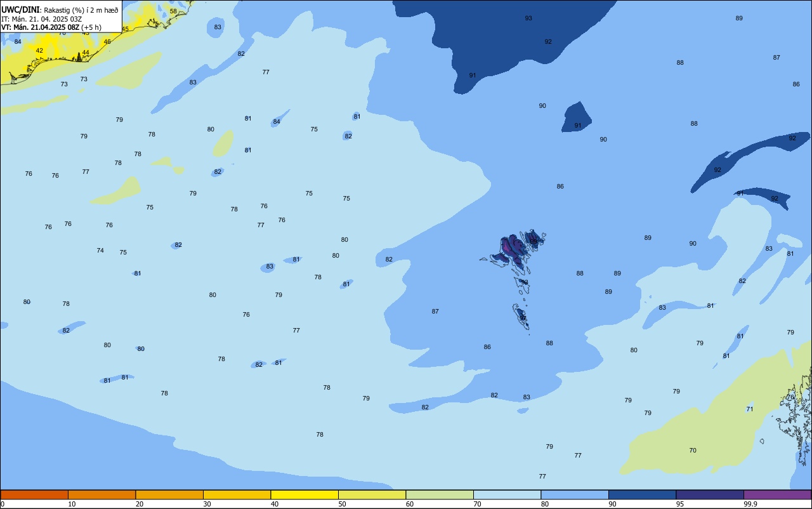
Task: Click the legend tick label '95'
Action: pos(679,504)
